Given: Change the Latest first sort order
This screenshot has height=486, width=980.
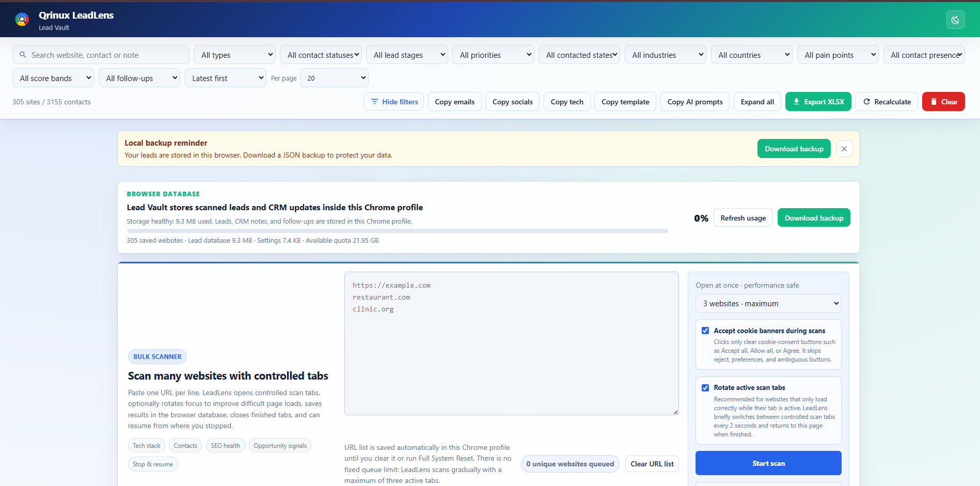Looking at the screenshot, I should [x=226, y=78].
